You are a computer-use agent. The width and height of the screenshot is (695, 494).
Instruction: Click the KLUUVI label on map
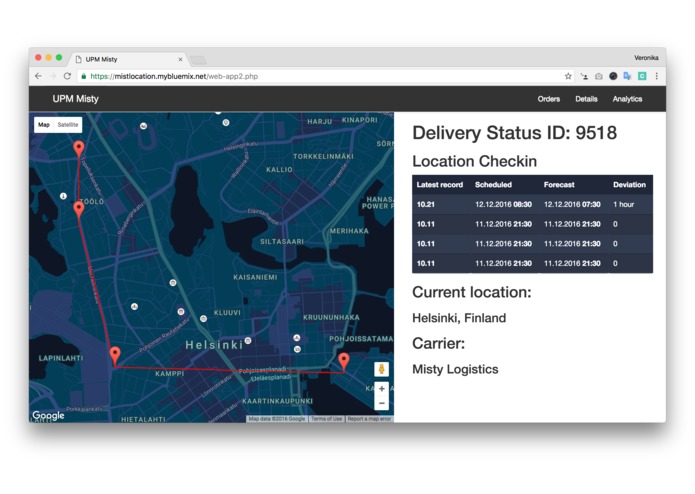227,313
